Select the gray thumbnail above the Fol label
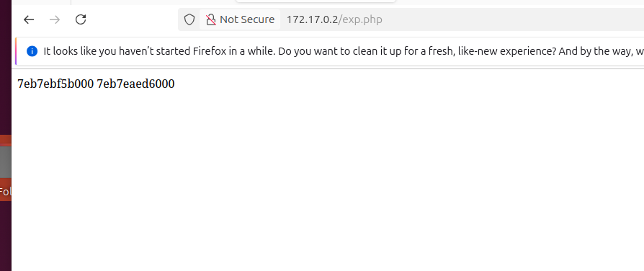The width and height of the screenshot is (644, 271). [x=5, y=162]
